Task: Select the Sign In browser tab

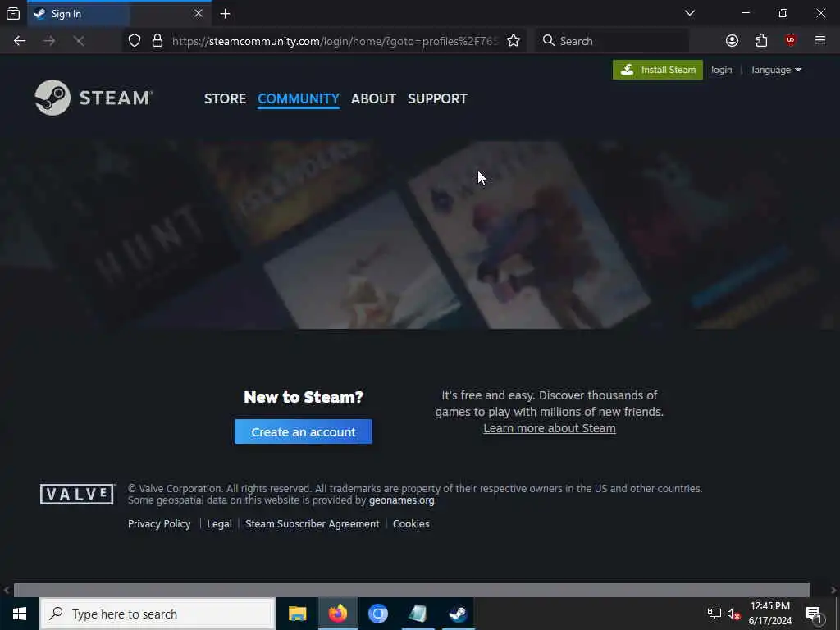Action: (x=119, y=13)
